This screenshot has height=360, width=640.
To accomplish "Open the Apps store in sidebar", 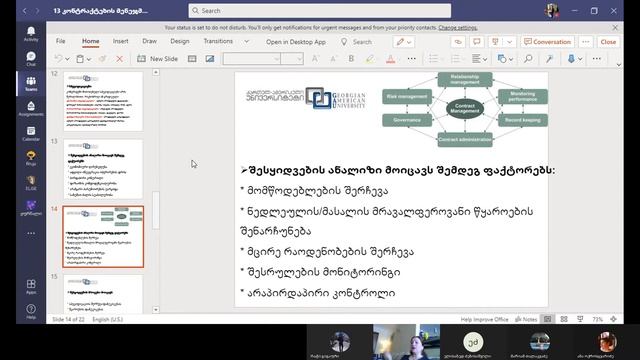I will tap(31, 287).
